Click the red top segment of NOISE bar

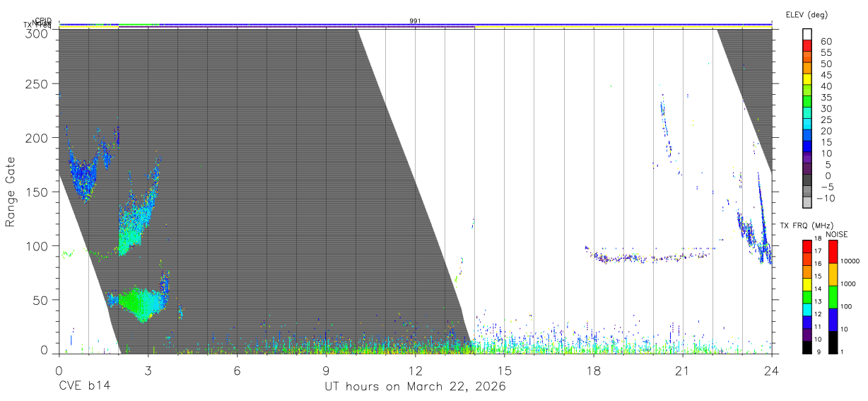[833, 252]
